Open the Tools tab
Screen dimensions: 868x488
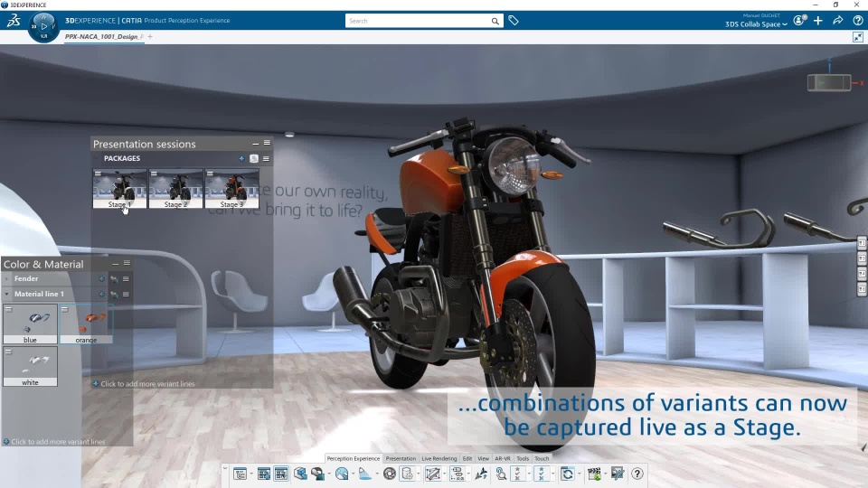(x=523, y=459)
